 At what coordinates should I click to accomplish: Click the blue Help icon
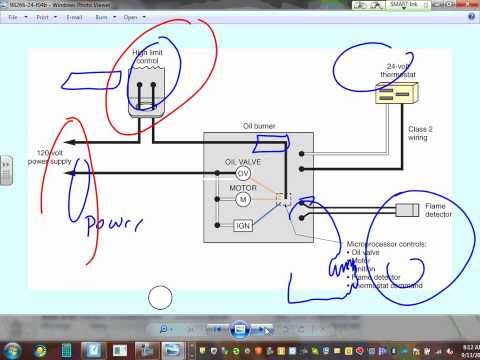[471, 16]
